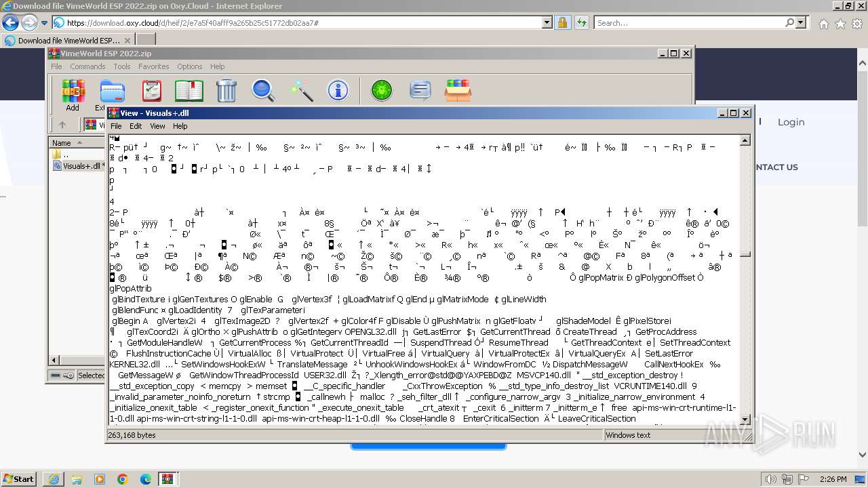Open View menu in Visuals+.dll viewer

(157, 126)
